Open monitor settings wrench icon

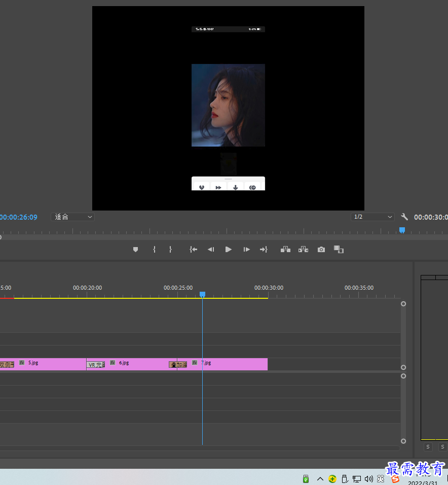(404, 217)
